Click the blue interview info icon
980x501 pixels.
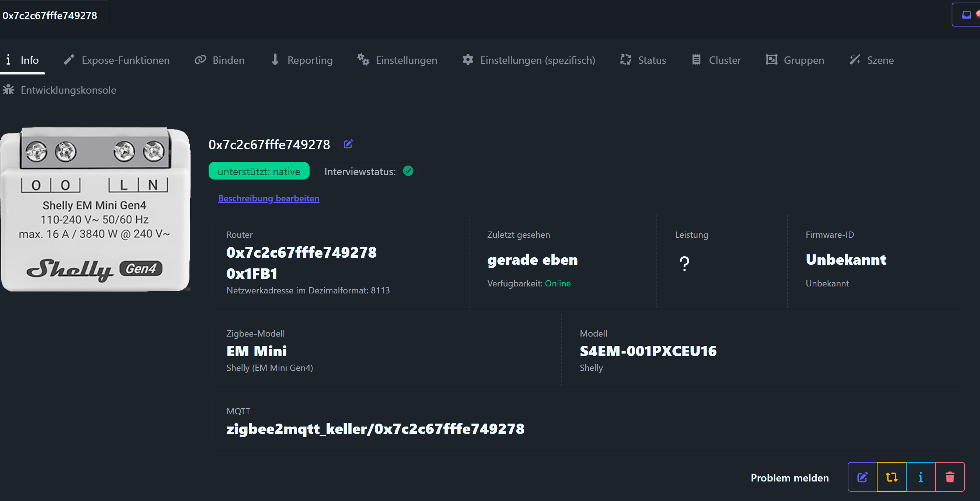[x=920, y=477]
